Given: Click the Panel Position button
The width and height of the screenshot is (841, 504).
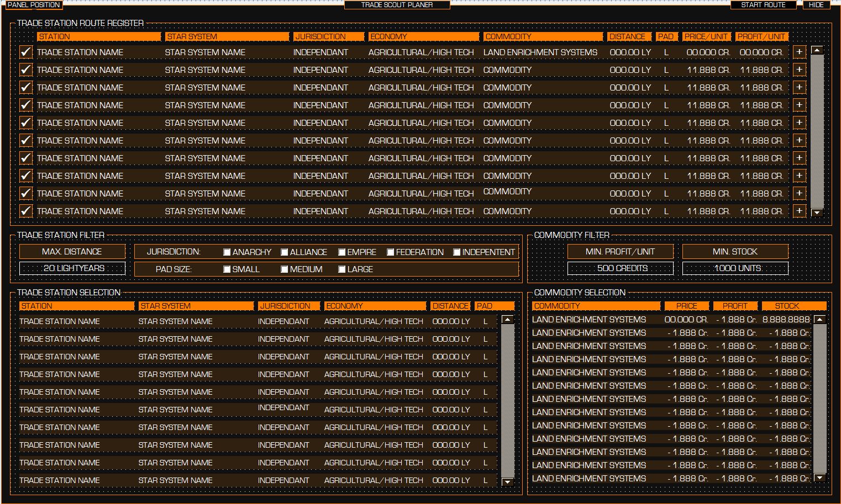Looking at the screenshot, I should 33,5.
